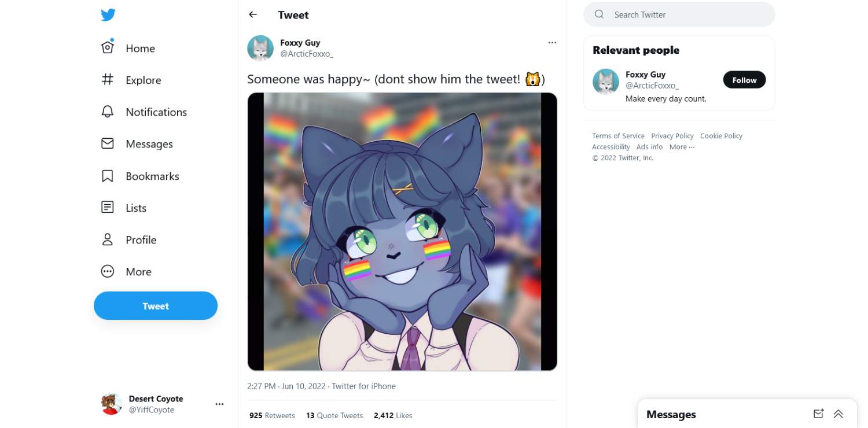Open the tweet's cat artwork image

click(x=402, y=231)
